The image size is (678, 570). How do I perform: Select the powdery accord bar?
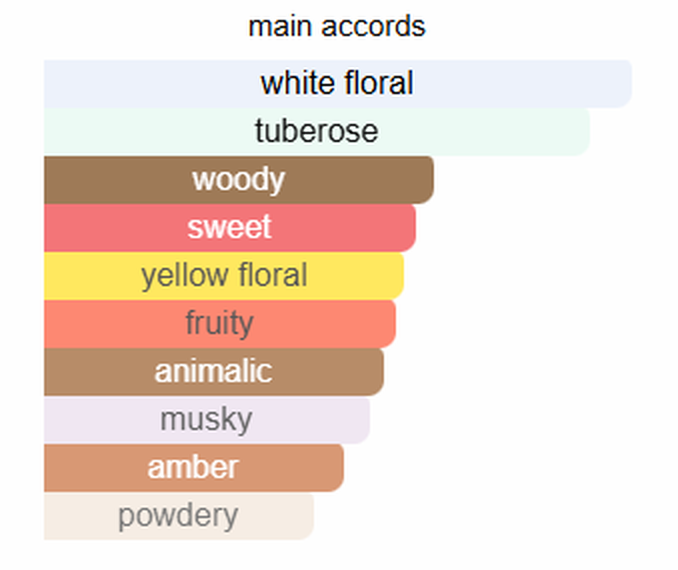point(179,516)
